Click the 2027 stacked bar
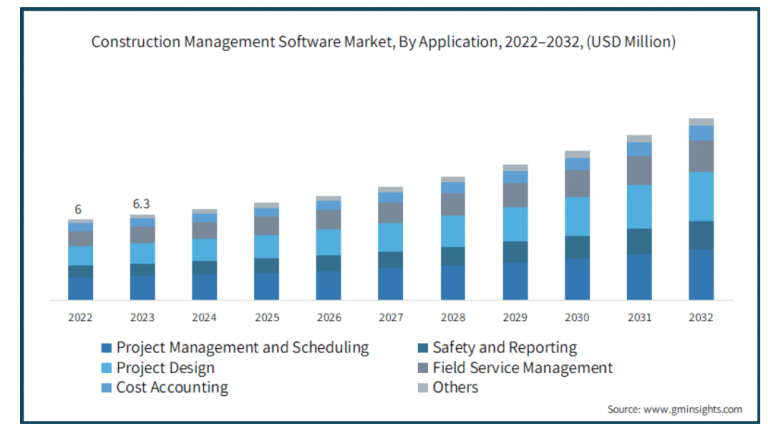Screen dimensions: 768x439 point(390,244)
